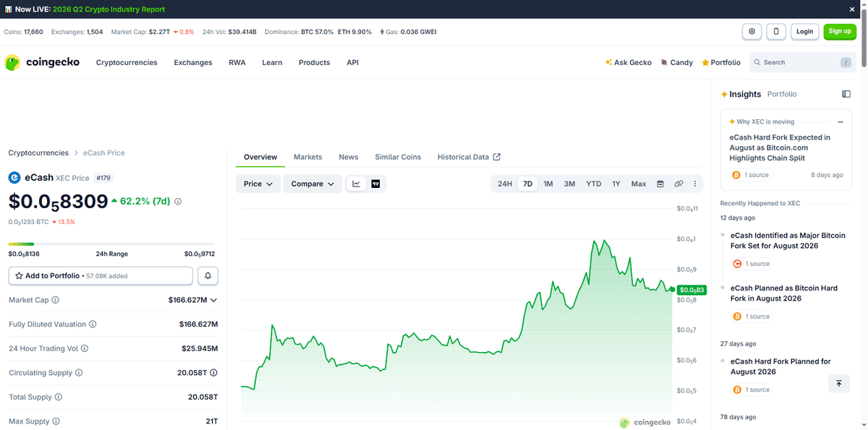Open RWA nav menu

click(x=237, y=63)
